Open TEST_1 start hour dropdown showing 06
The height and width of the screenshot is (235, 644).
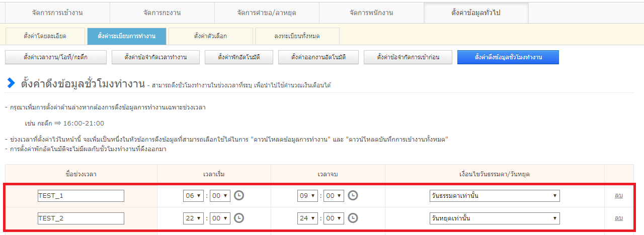(193, 196)
